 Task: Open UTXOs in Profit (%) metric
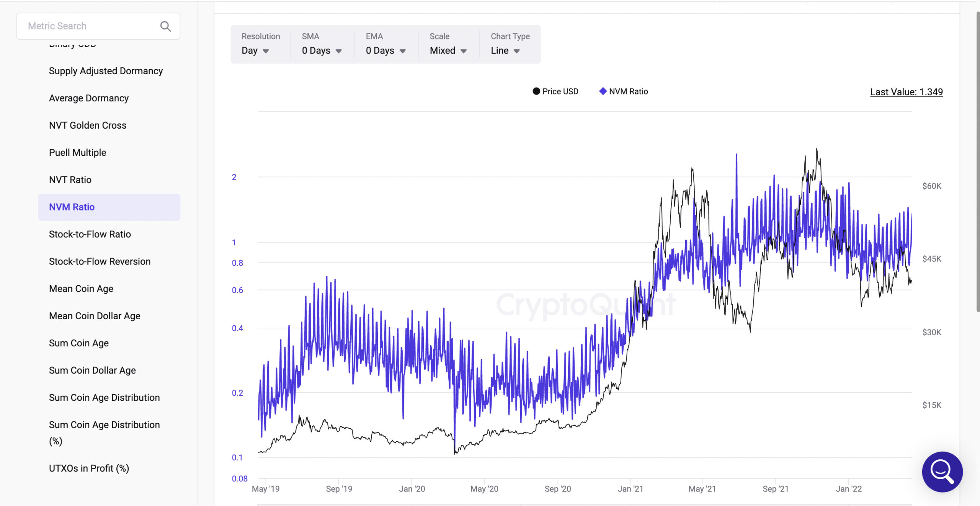point(89,468)
